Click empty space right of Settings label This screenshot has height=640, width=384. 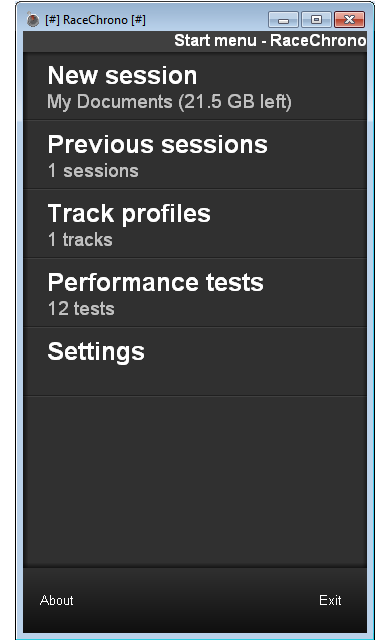coord(255,362)
